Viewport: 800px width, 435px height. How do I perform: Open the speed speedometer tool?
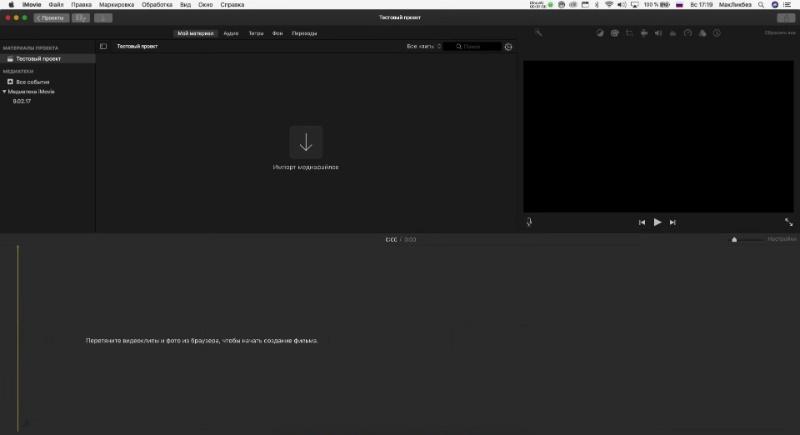(x=688, y=33)
